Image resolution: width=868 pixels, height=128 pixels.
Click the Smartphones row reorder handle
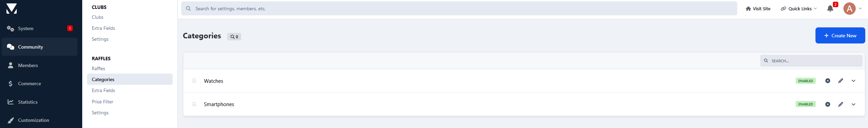(x=194, y=104)
